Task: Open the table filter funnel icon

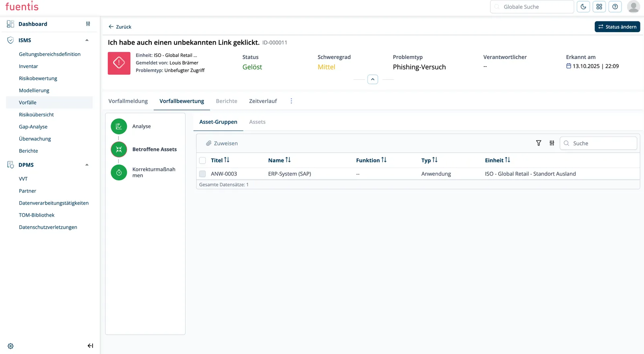Action: coord(539,143)
